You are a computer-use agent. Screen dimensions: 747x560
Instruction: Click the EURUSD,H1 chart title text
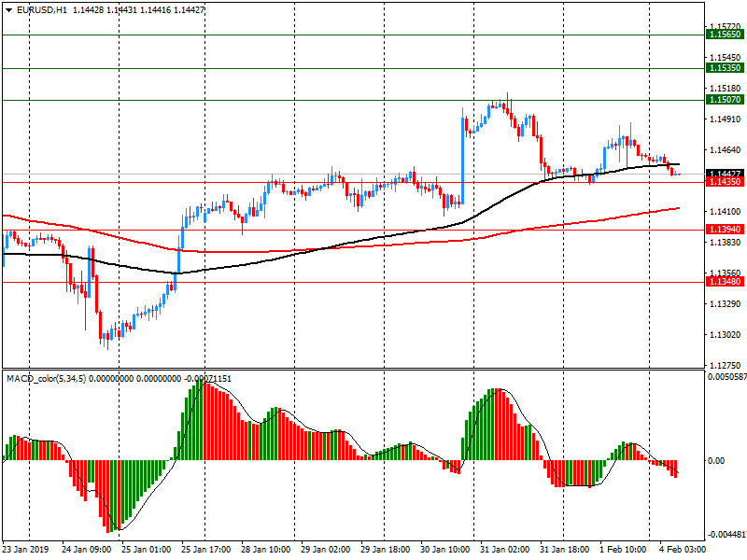click(42, 9)
